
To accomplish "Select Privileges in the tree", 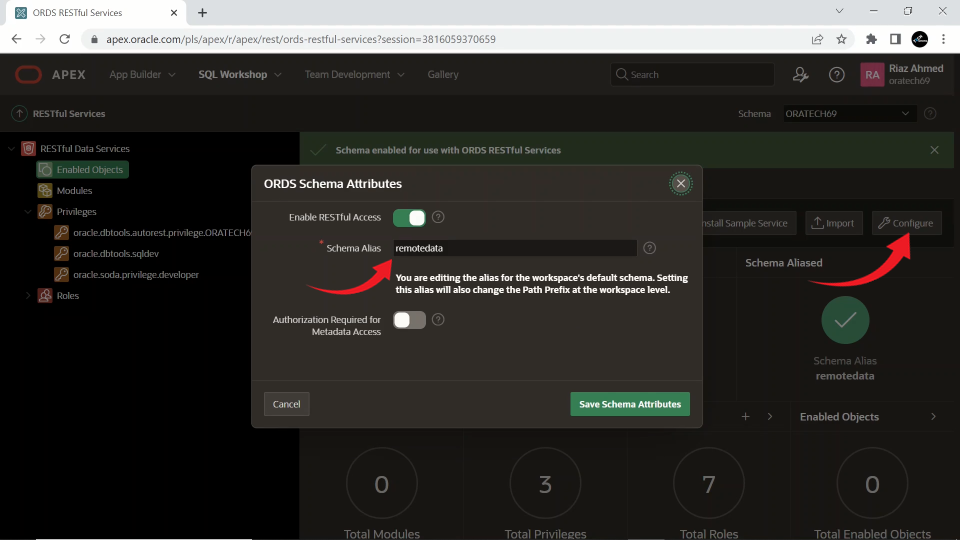I will pyautogui.click(x=77, y=211).
